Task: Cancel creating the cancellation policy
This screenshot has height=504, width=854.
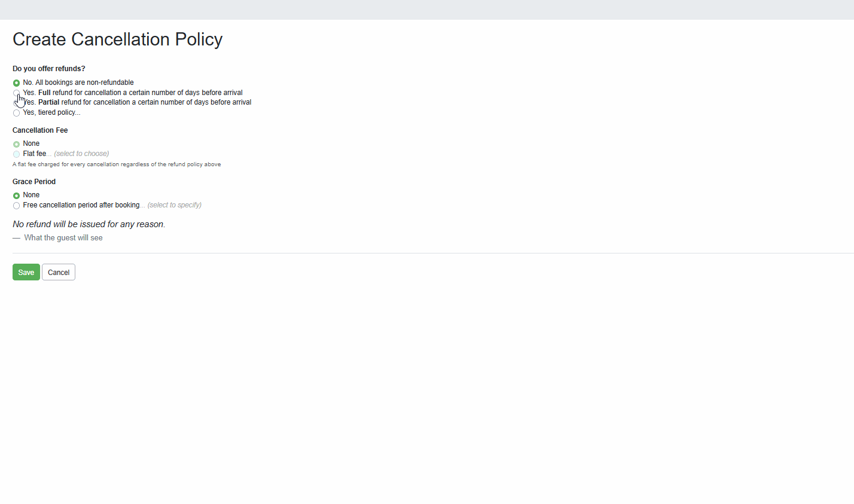Action: 58,272
